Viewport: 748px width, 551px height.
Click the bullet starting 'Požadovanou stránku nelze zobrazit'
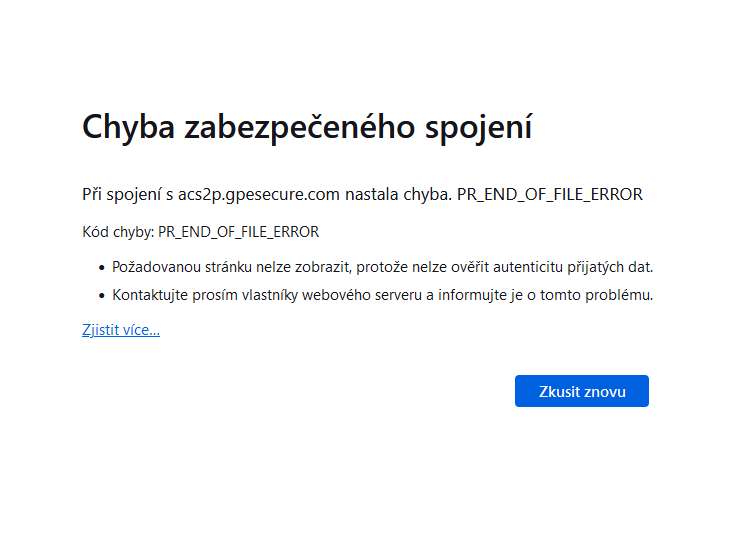[382, 267]
